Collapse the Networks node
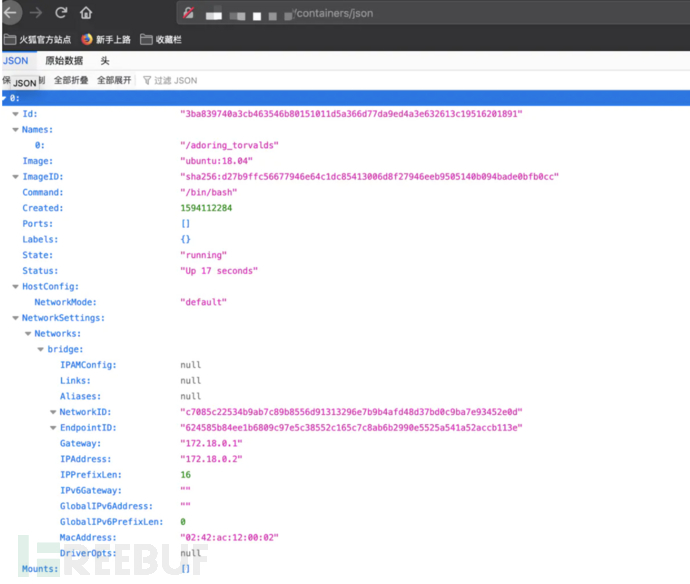 tap(28, 334)
